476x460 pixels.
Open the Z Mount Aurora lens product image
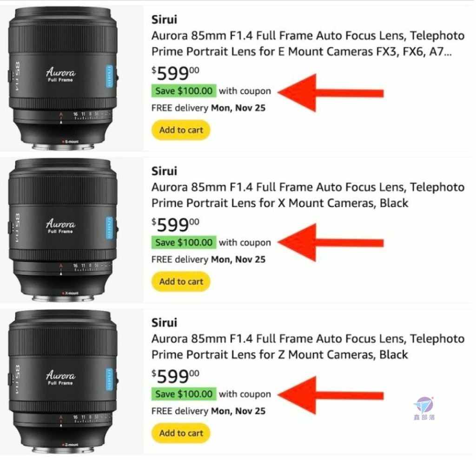point(63,381)
